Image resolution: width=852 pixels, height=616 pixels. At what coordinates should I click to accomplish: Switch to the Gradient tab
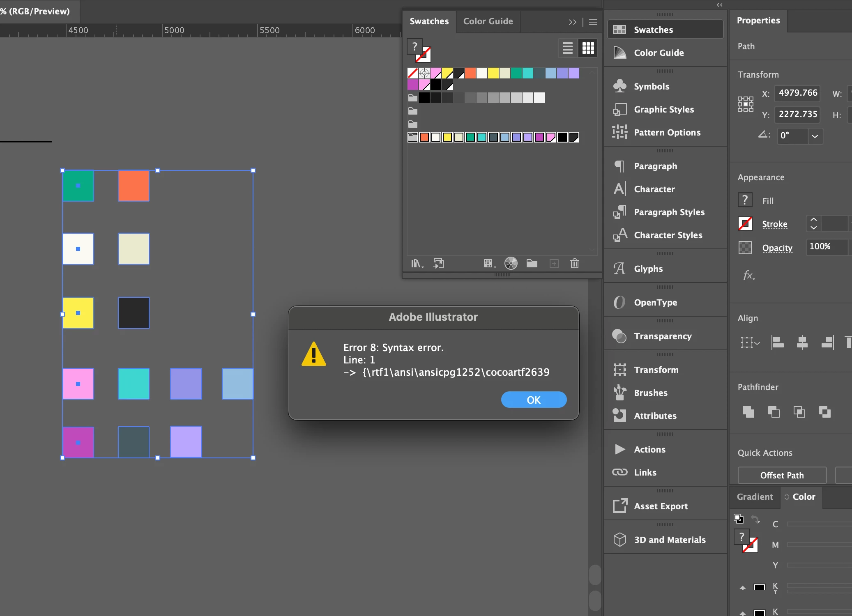click(754, 497)
